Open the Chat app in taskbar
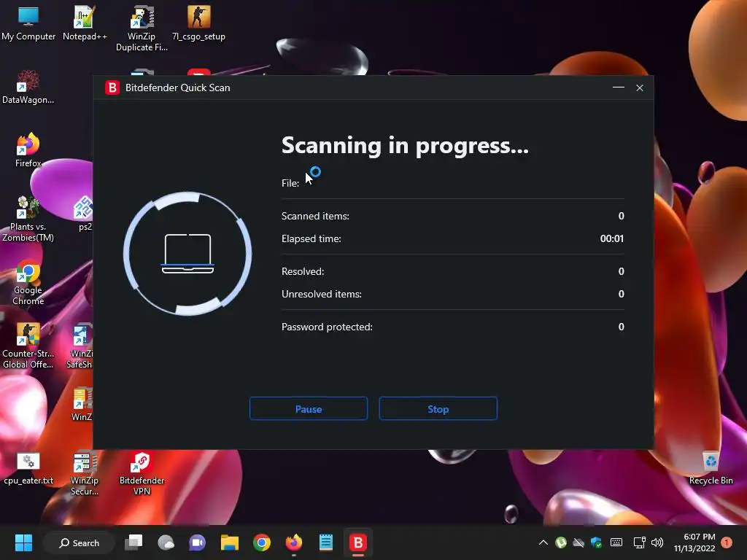Viewport: 747px width, 560px height. point(197,542)
